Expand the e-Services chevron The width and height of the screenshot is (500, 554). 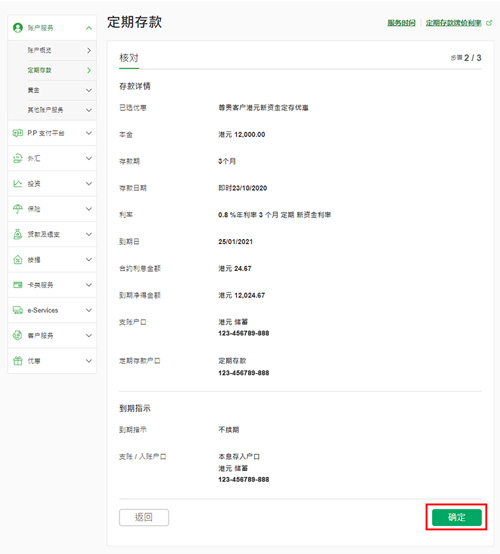(x=89, y=310)
